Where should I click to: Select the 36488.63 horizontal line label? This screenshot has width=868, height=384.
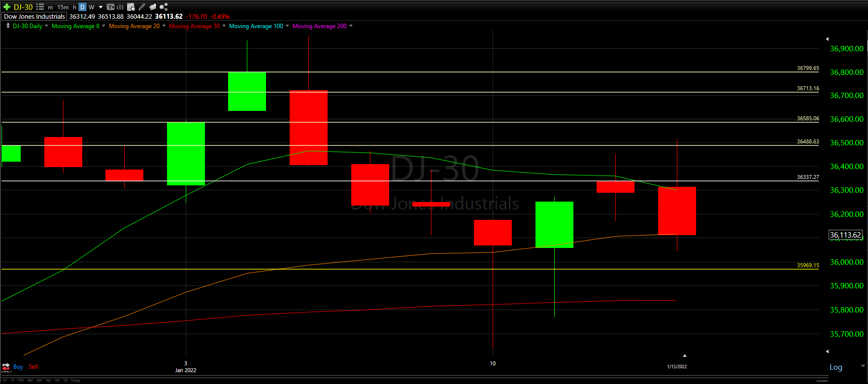(x=808, y=141)
